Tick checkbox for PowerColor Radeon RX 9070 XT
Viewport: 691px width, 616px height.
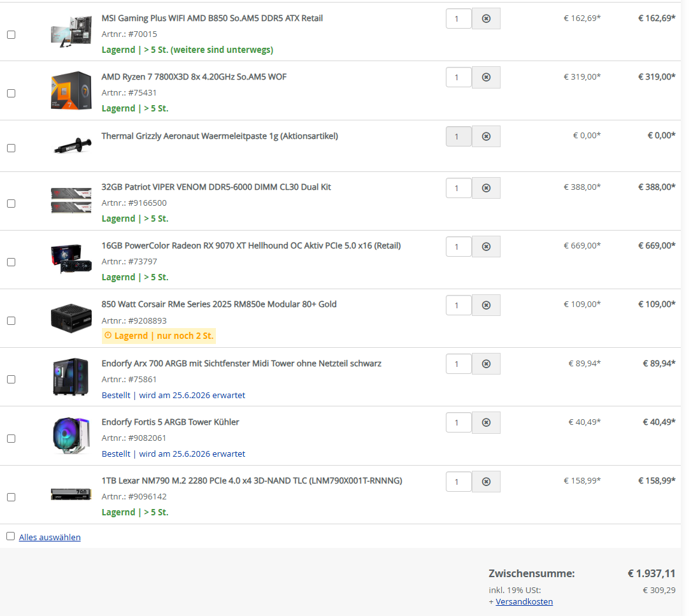click(11, 262)
